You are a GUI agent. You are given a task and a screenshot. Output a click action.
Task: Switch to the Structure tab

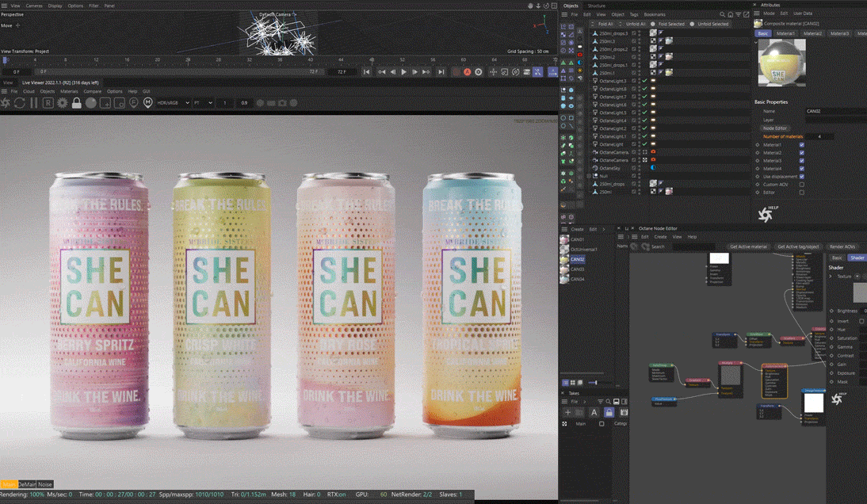coord(596,6)
